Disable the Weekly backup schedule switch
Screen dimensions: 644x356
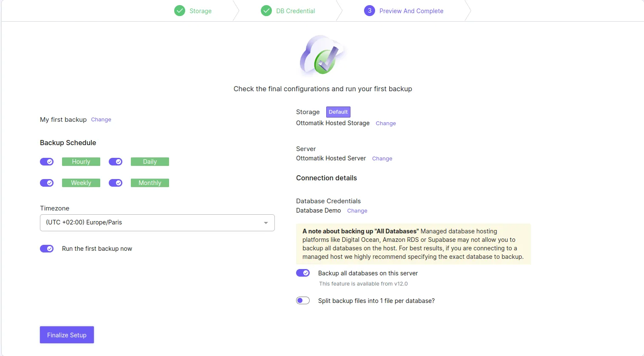tap(47, 183)
